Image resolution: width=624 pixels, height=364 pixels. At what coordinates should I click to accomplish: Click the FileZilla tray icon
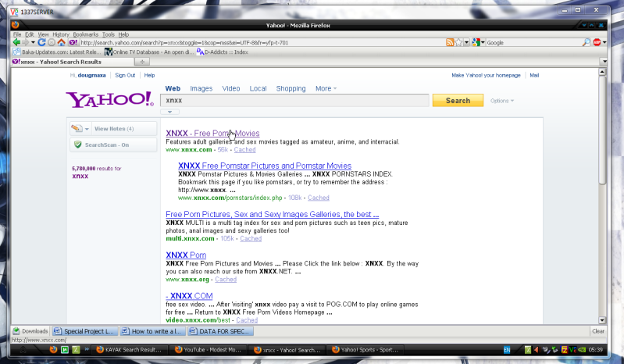click(564, 350)
